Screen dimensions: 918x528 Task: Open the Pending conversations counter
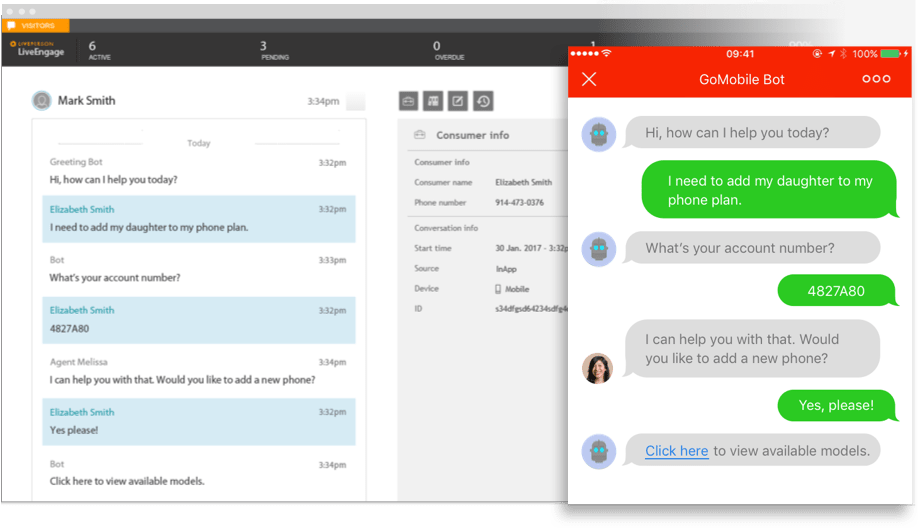274,50
